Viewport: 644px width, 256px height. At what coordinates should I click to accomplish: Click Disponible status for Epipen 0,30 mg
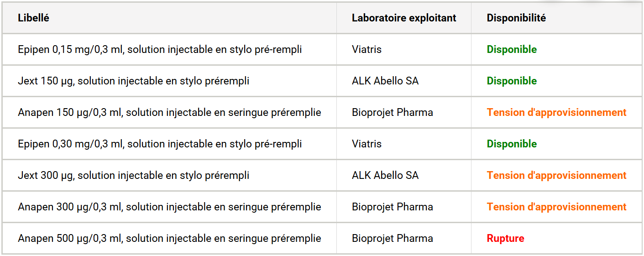(512, 144)
